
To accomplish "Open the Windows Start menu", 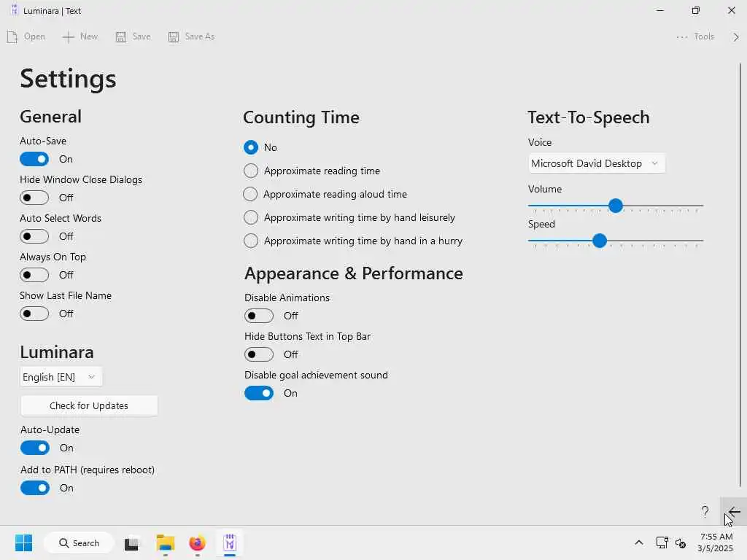I will (23, 542).
